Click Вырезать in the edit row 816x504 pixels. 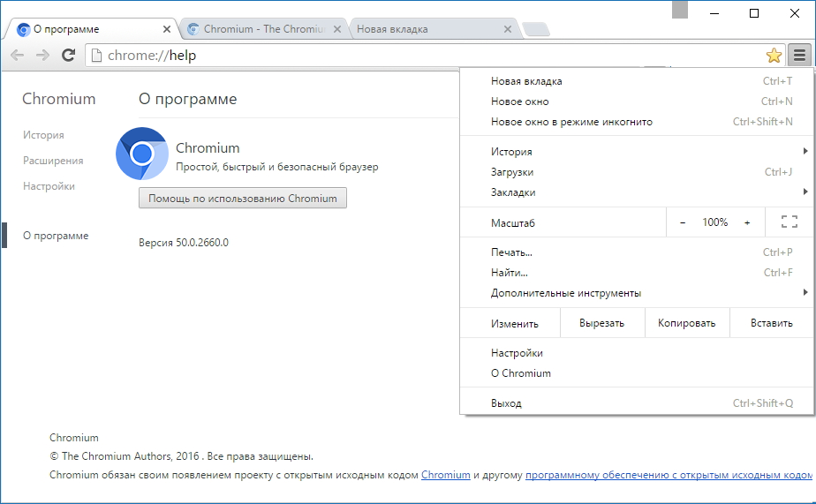pos(602,323)
